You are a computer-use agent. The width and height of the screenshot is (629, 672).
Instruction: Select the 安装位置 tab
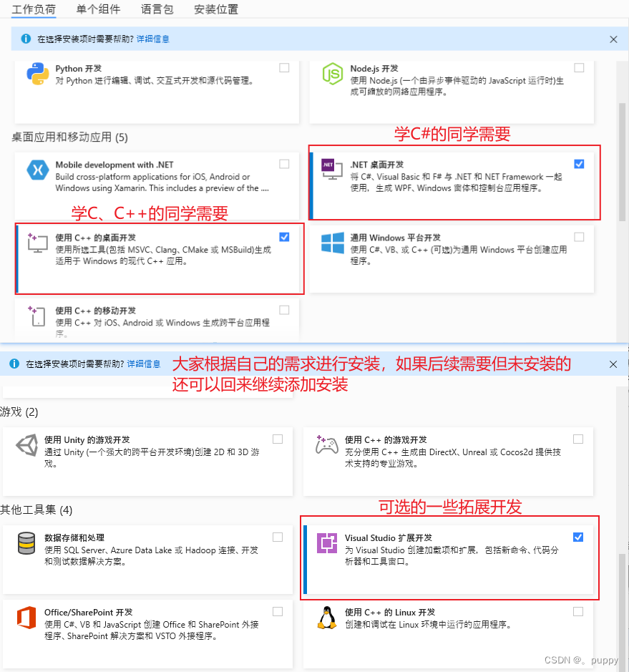(x=215, y=9)
